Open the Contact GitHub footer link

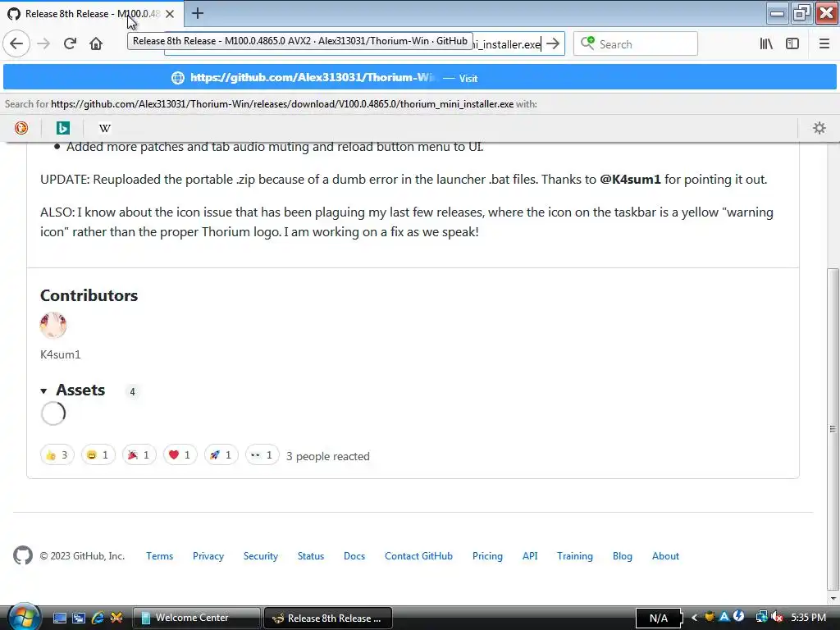click(418, 556)
